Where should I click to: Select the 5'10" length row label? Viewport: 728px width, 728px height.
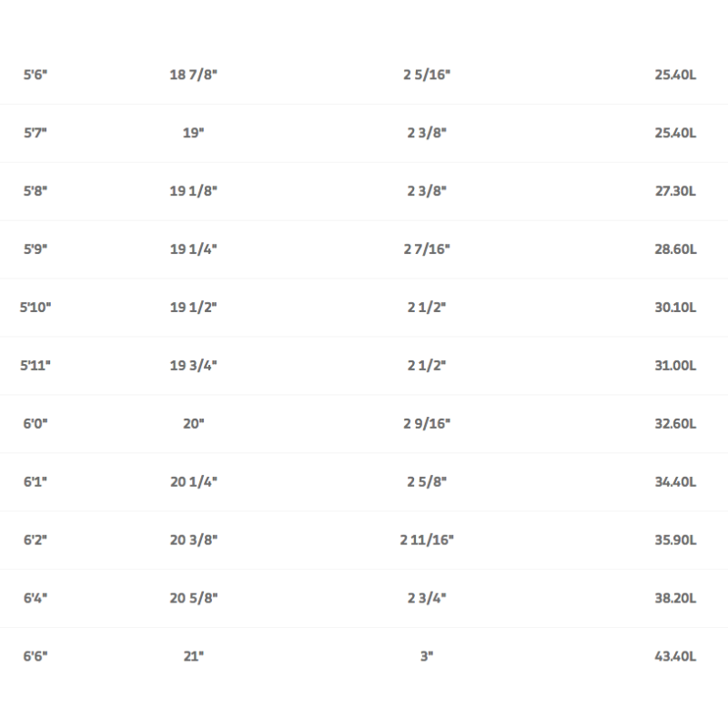35,308
